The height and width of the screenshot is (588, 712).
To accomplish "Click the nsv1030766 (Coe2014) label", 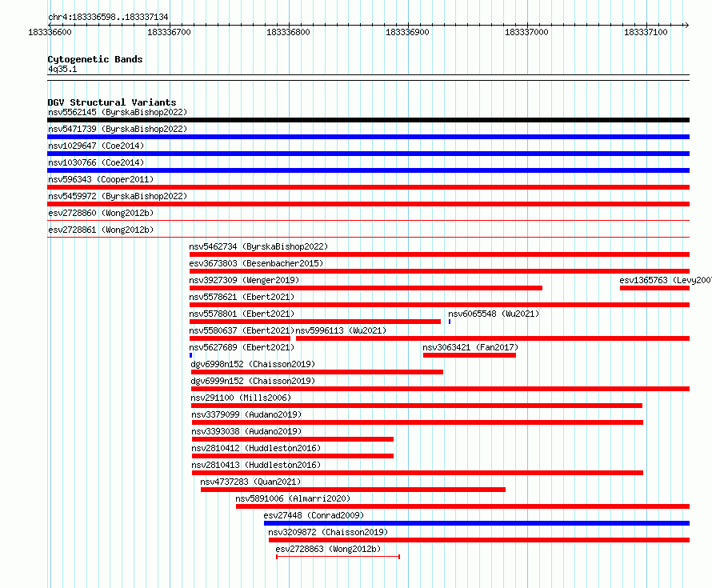I will [96, 162].
